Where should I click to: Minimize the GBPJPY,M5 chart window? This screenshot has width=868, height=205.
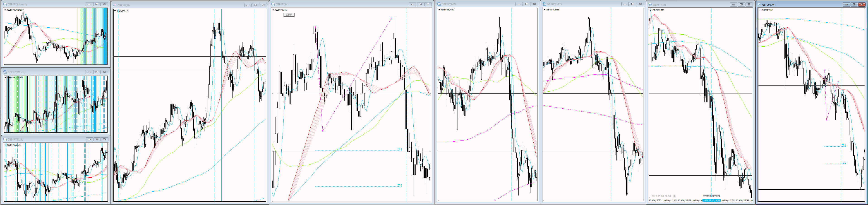click(x=733, y=5)
